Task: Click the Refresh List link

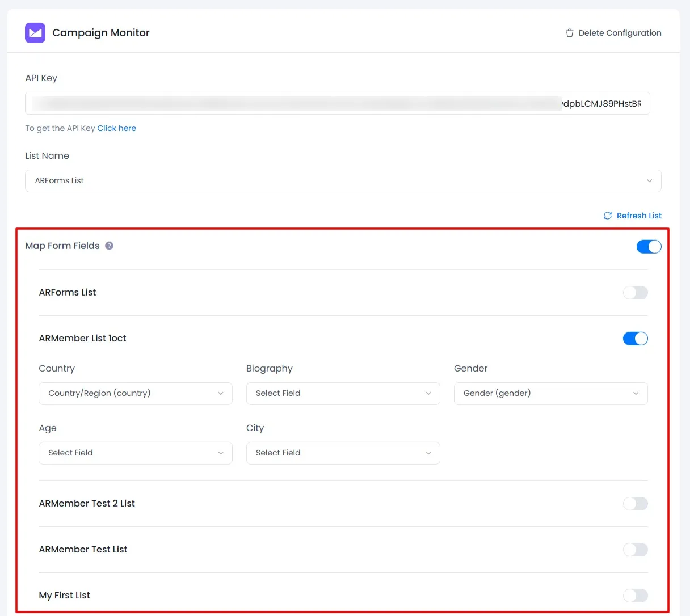Action: pos(639,216)
